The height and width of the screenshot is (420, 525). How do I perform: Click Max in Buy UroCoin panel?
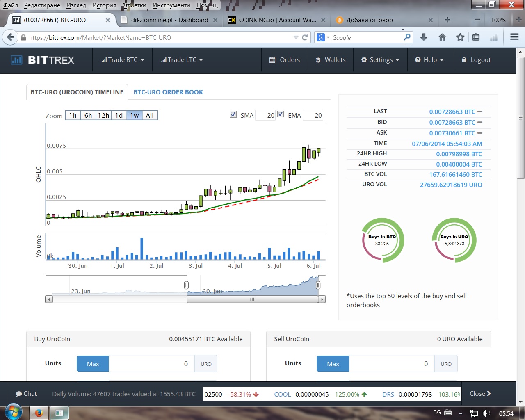pyautogui.click(x=93, y=364)
